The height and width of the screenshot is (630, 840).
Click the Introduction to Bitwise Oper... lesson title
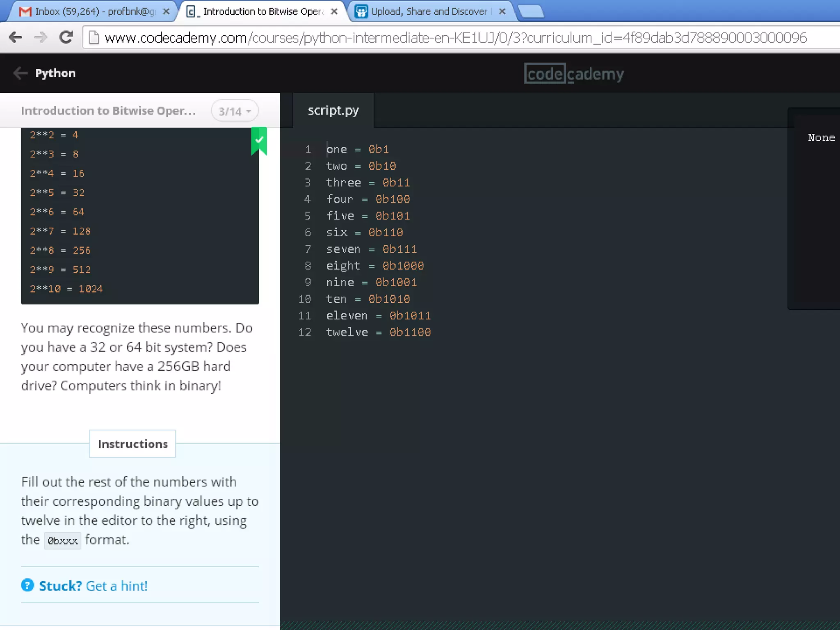[x=108, y=111]
